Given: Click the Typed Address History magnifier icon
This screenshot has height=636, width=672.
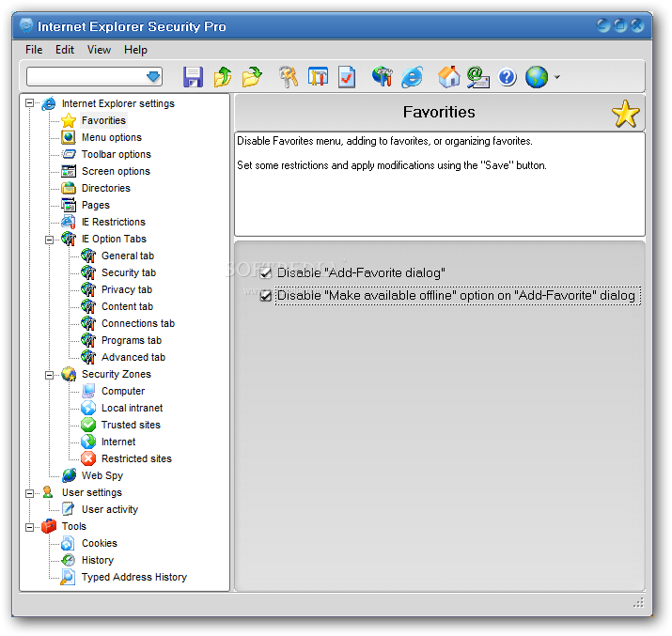Looking at the screenshot, I should [68, 577].
